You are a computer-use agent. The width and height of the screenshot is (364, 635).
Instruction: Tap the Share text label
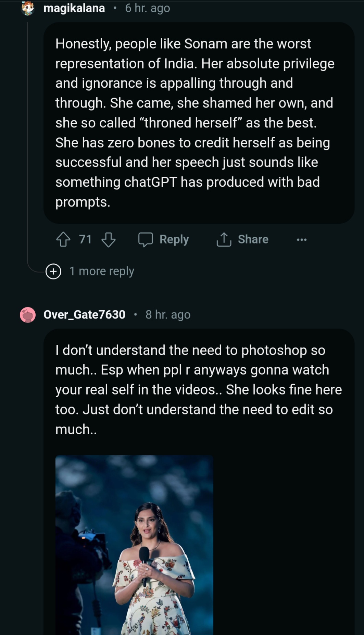(x=253, y=239)
